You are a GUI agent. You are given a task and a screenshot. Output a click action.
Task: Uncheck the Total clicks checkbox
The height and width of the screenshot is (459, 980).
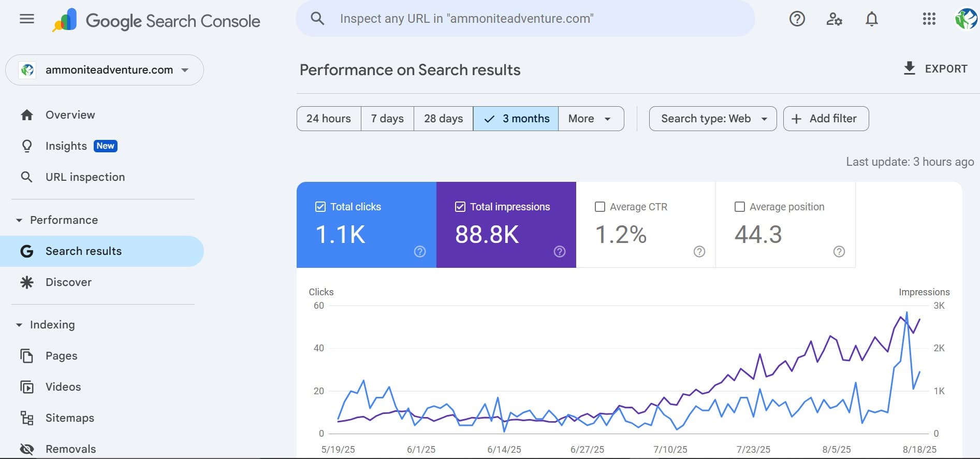point(320,207)
